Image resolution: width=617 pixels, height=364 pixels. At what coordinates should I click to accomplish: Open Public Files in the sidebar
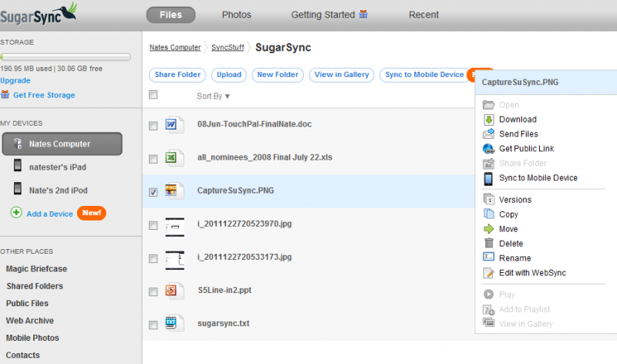[27, 303]
